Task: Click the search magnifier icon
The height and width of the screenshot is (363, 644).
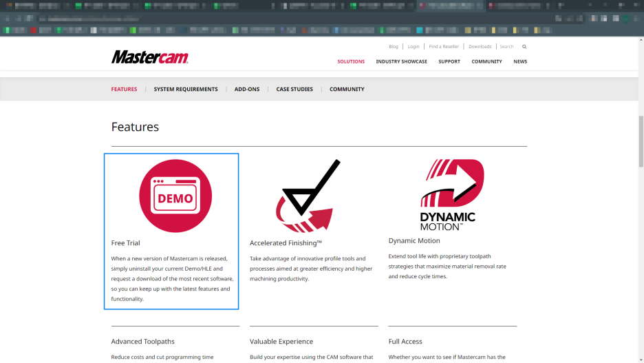Action: point(524,47)
